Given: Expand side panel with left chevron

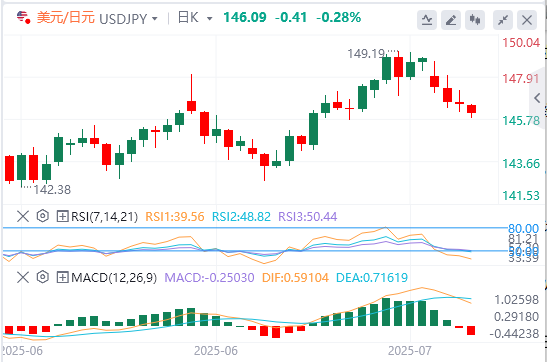Looking at the screenshot, I should tap(538, 98).
